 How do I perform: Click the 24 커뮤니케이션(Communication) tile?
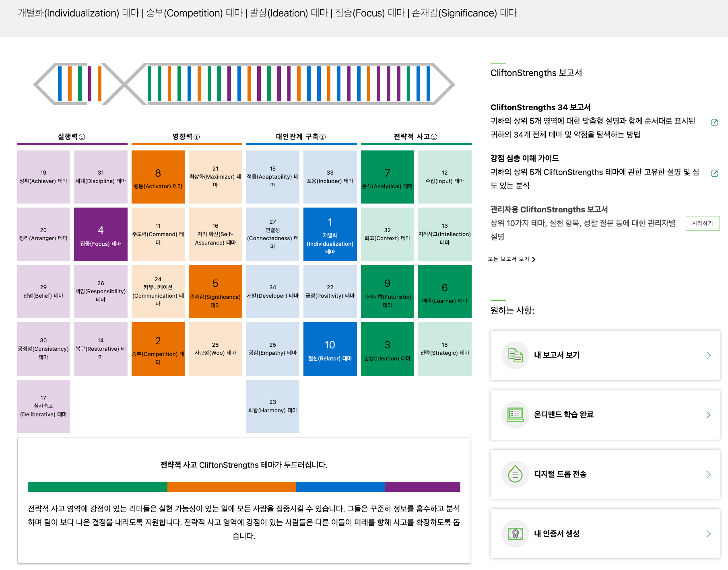[158, 292]
